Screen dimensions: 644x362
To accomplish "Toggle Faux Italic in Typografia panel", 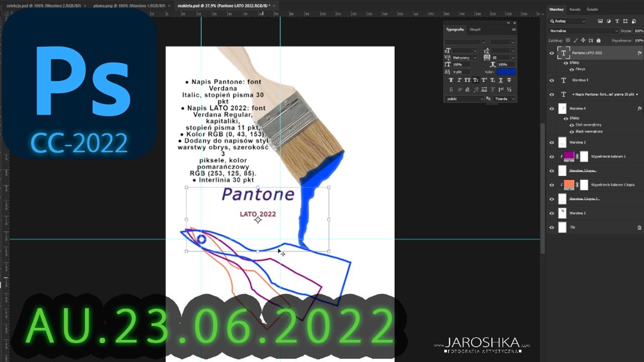I will click(x=459, y=80).
